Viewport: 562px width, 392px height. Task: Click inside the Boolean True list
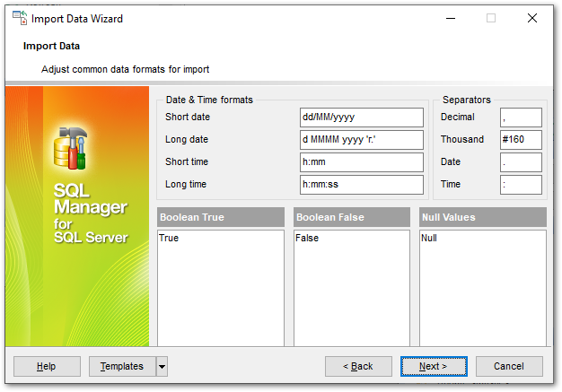click(220, 287)
